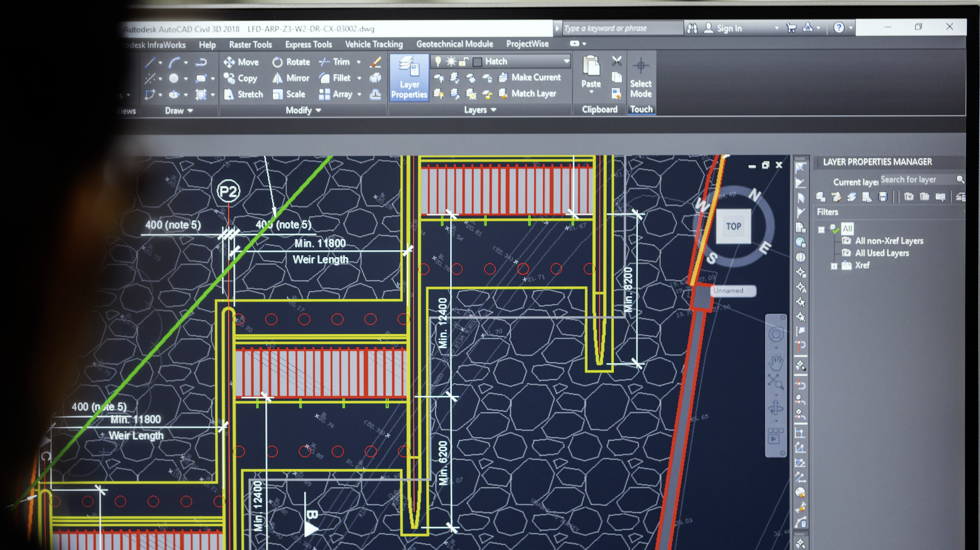The image size is (980, 550).
Task: Select the Move tool
Action: 241,62
